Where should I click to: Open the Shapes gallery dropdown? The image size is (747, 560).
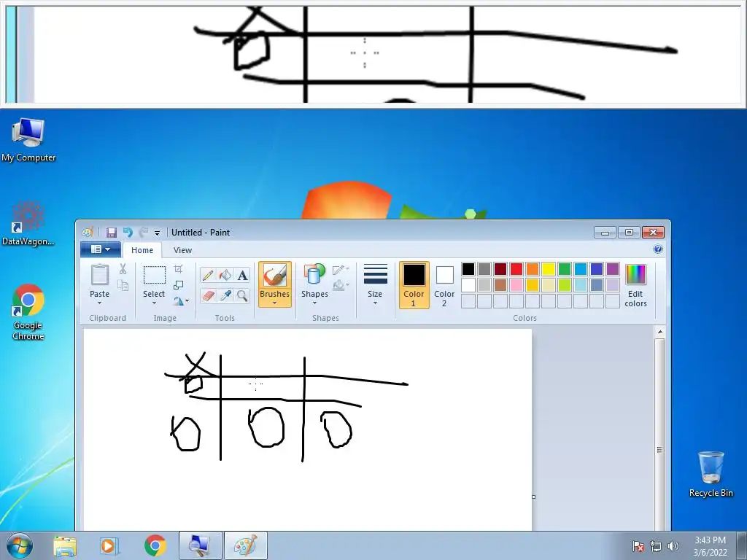click(314, 285)
